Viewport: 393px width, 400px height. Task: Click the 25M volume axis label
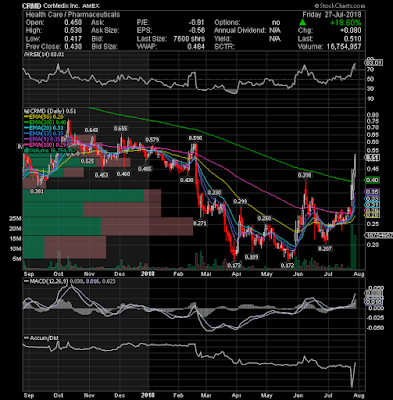(16, 219)
